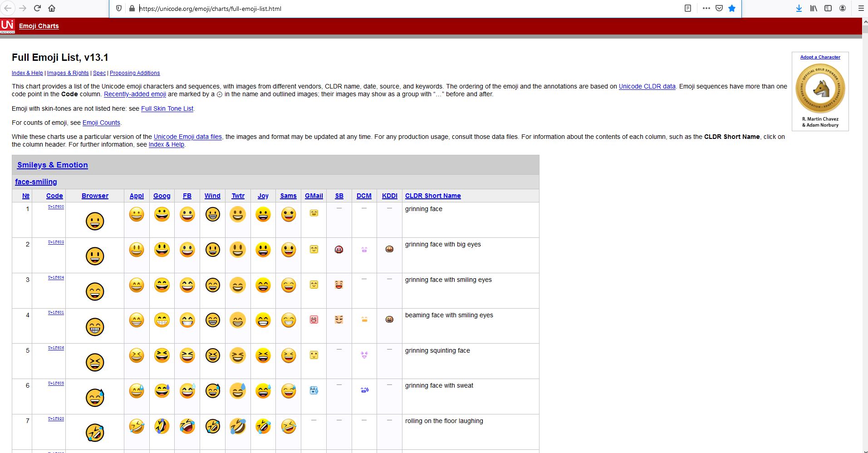Click the Wind column header

(212, 196)
